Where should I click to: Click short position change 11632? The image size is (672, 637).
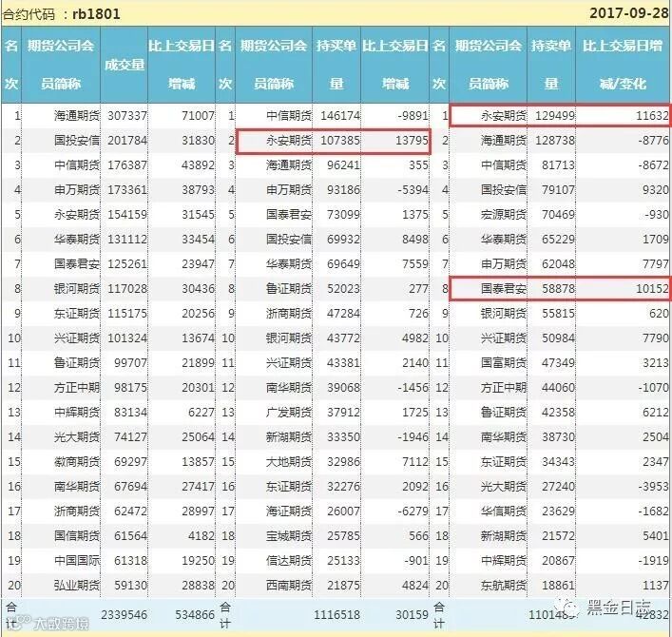(652, 115)
